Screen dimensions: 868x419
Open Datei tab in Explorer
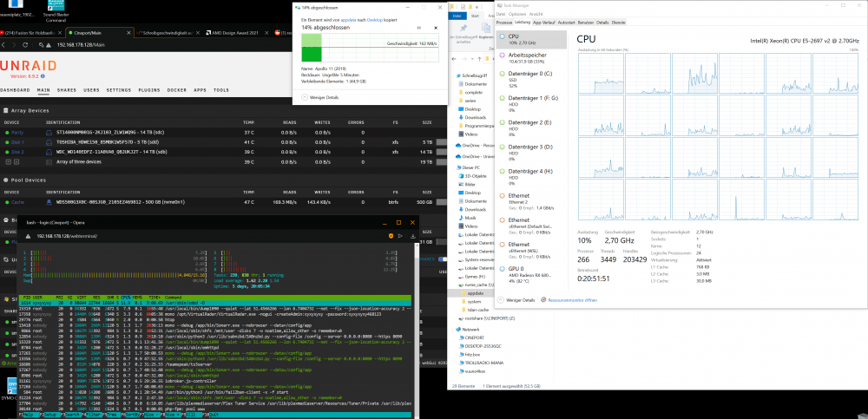point(457,16)
